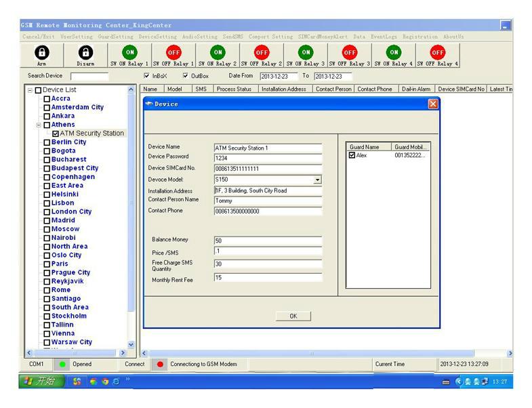Click the red GSM modem status indicator
Image resolution: width=532 pixels, height=408 pixels.
click(x=160, y=364)
